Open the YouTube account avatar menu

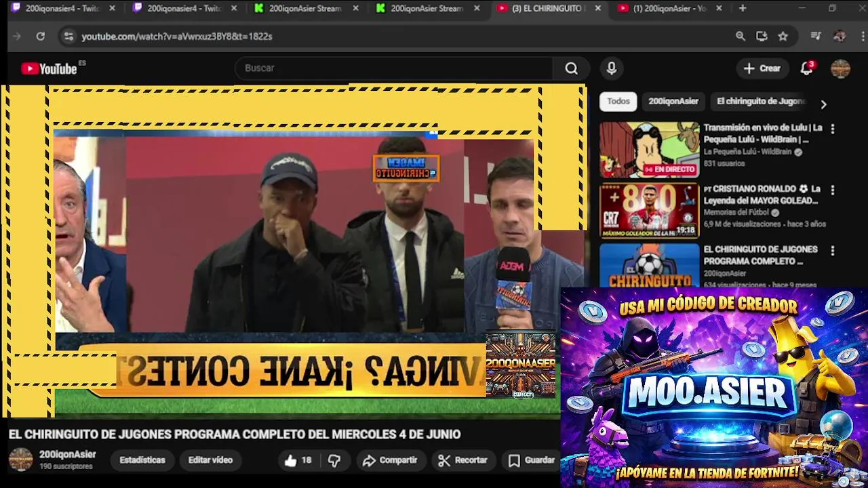(x=840, y=68)
